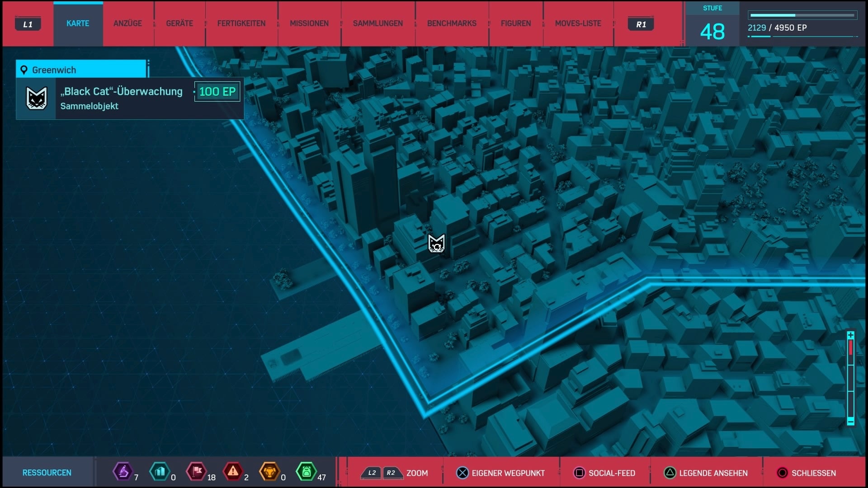This screenshot has height=488, width=868.
Task: Click the base token count 18
Action: [x=211, y=477]
